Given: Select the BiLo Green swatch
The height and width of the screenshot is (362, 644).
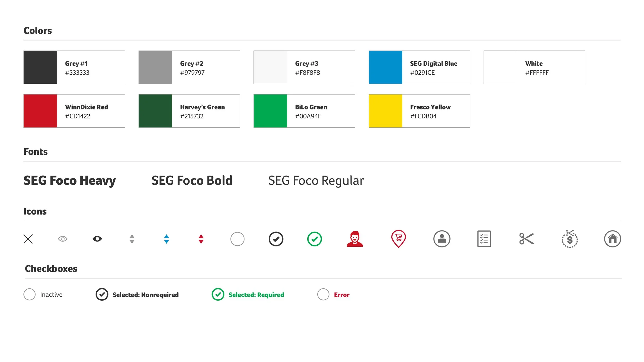Looking at the screenshot, I should tap(270, 111).
